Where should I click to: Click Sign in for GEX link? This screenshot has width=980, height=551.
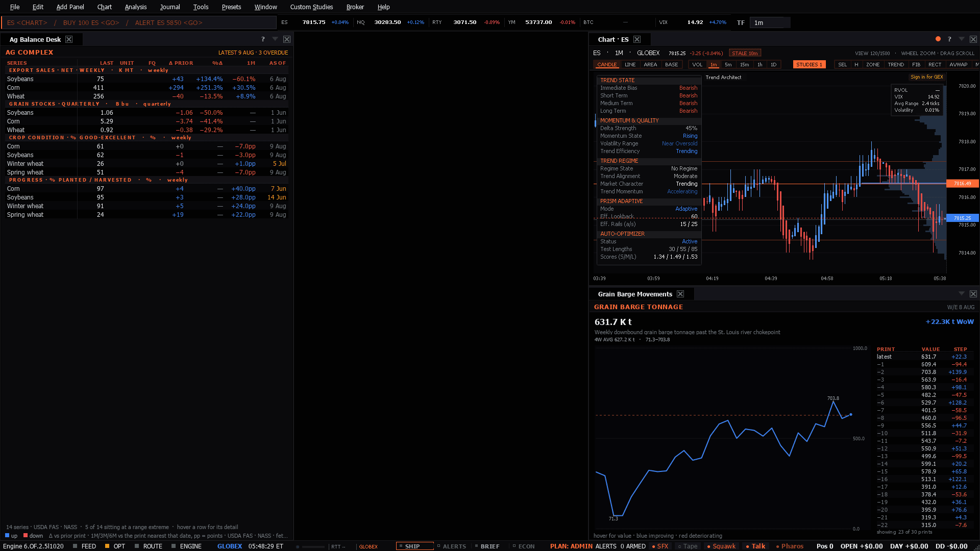pyautogui.click(x=927, y=77)
